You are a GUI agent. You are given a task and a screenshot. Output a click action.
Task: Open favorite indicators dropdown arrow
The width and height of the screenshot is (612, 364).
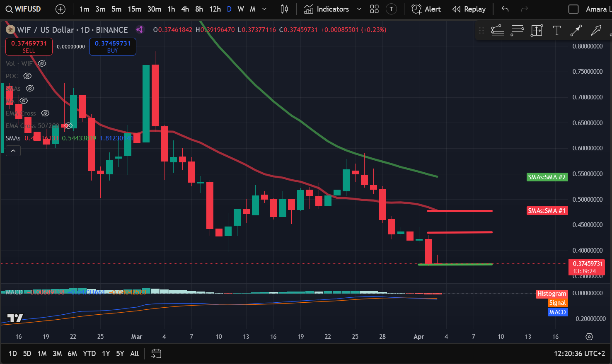(359, 9)
